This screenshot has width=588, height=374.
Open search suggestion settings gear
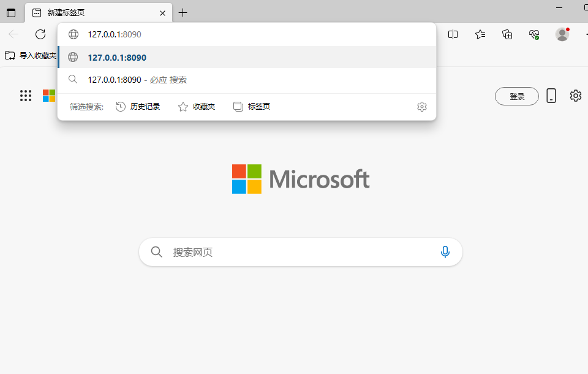tap(421, 106)
